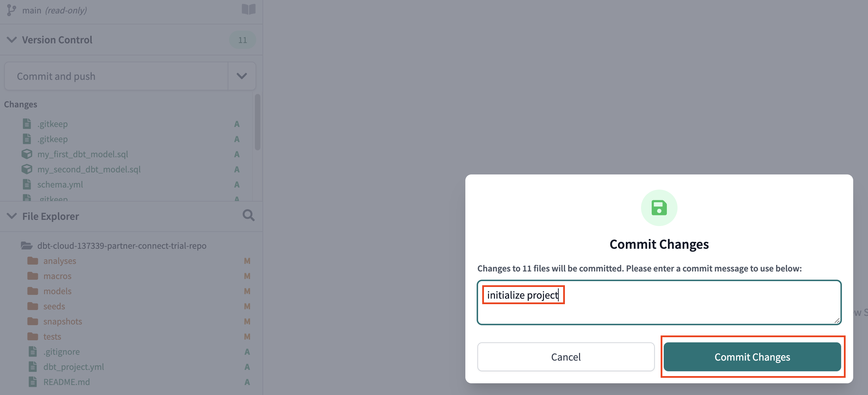Image resolution: width=868 pixels, height=395 pixels.
Task: Click the model cube icon for my_second_dbt_model.sql
Action: click(27, 169)
